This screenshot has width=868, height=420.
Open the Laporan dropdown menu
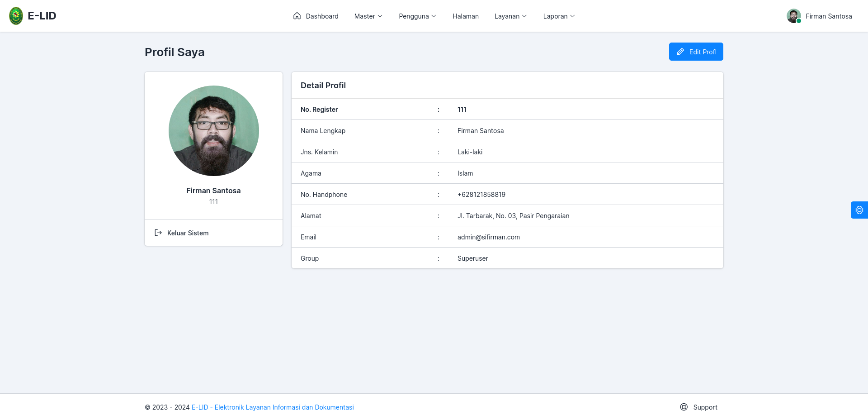[x=559, y=16]
